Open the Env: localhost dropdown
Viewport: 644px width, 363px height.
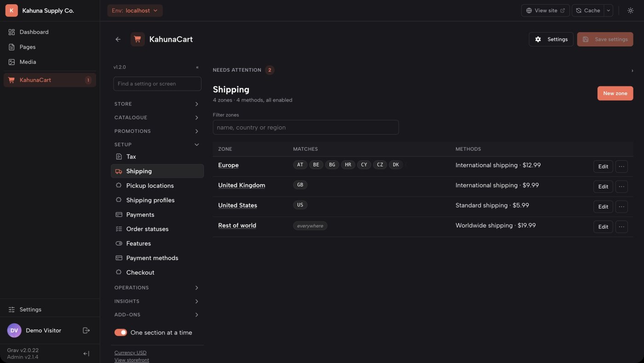point(135,11)
